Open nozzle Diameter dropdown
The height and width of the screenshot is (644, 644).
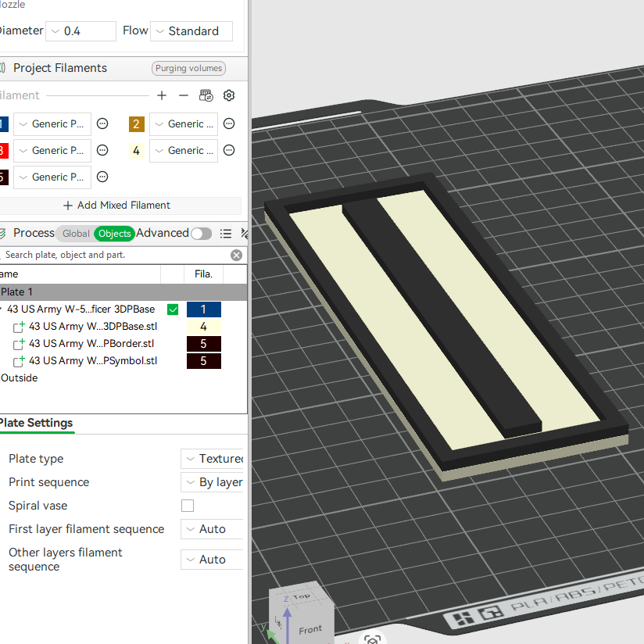80,31
